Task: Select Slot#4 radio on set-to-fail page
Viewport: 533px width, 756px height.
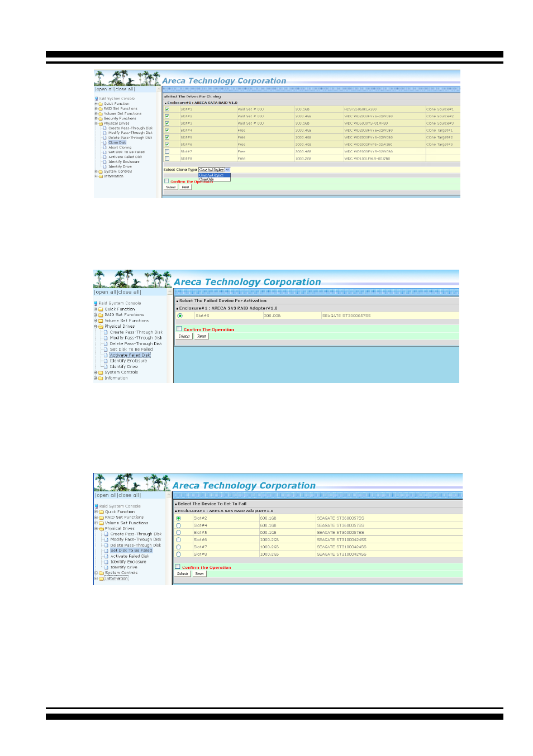Action: point(179,525)
